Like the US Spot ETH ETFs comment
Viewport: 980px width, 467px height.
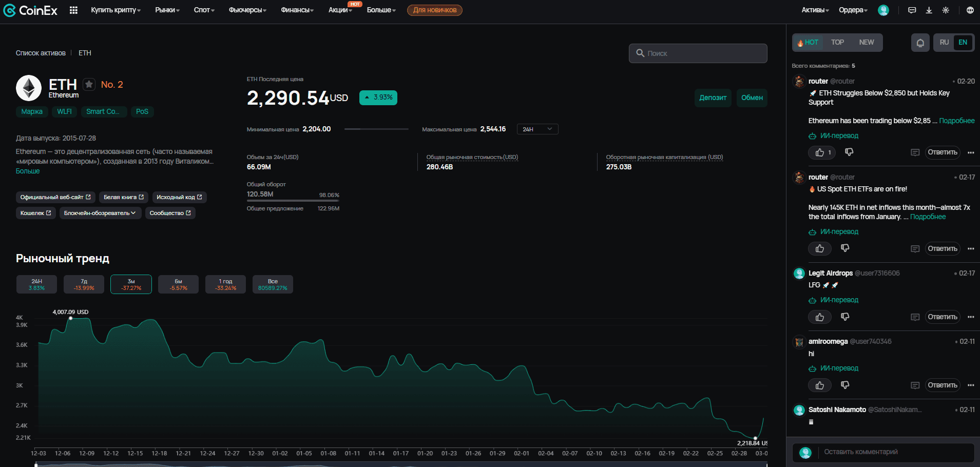tap(820, 248)
